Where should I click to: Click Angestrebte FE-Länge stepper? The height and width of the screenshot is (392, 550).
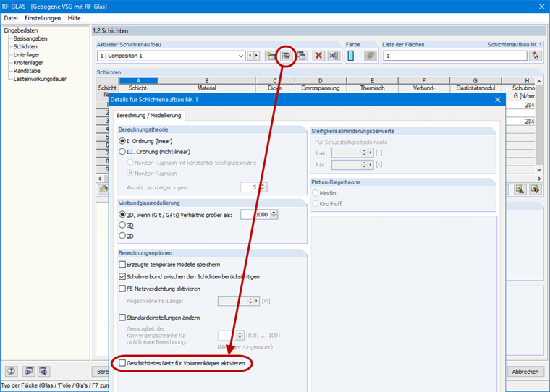tap(250, 301)
